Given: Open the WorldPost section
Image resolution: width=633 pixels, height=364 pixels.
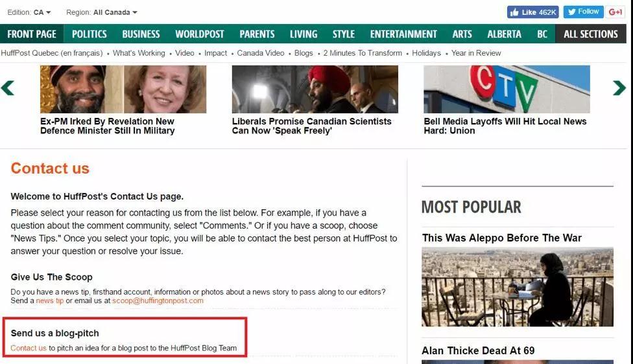Looking at the screenshot, I should coord(199,34).
